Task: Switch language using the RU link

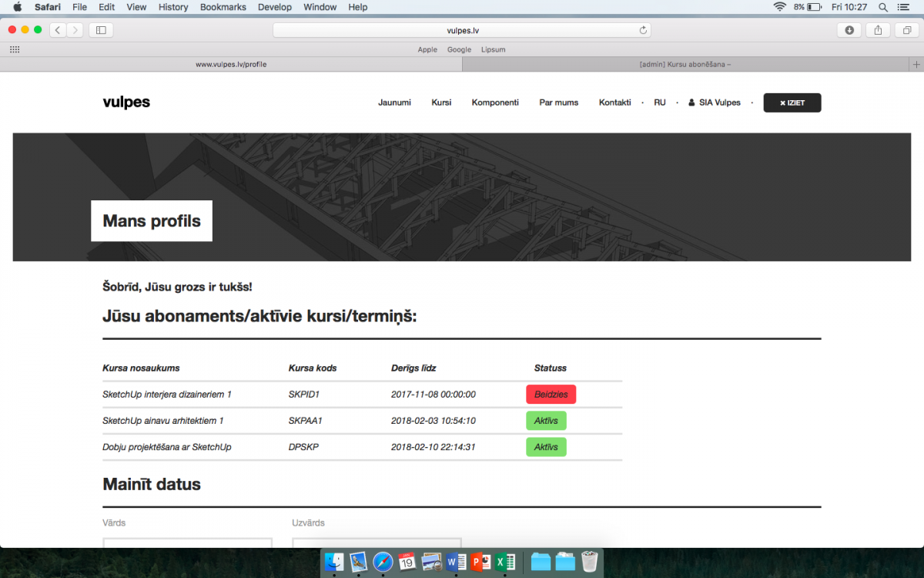Action: [660, 102]
